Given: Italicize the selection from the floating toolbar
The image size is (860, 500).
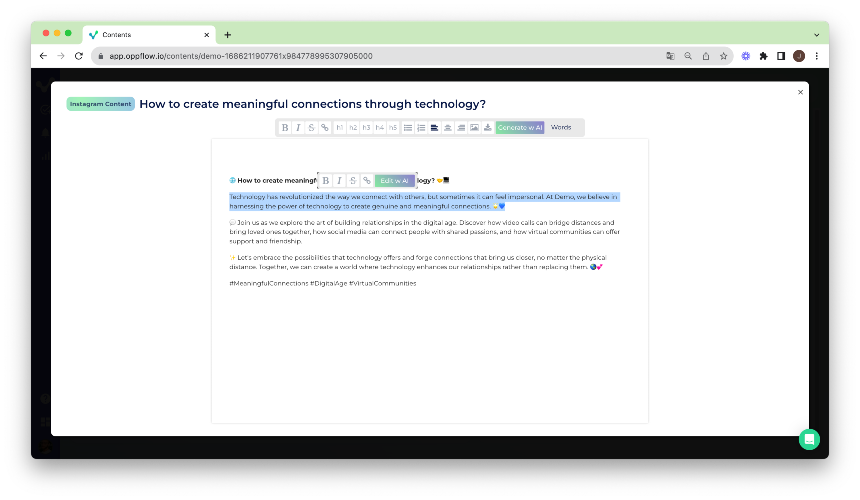Looking at the screenshot, I should pos(340,180).
